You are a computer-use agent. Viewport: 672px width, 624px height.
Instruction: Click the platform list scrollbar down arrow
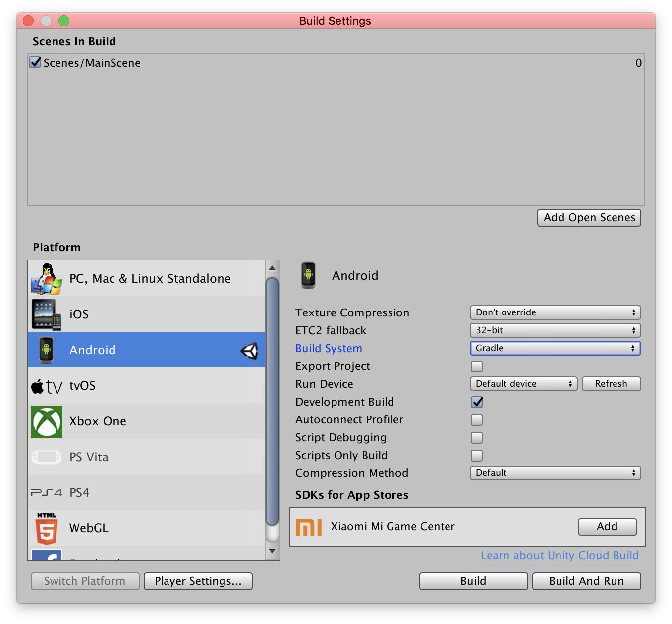click(x=272, y=551)
